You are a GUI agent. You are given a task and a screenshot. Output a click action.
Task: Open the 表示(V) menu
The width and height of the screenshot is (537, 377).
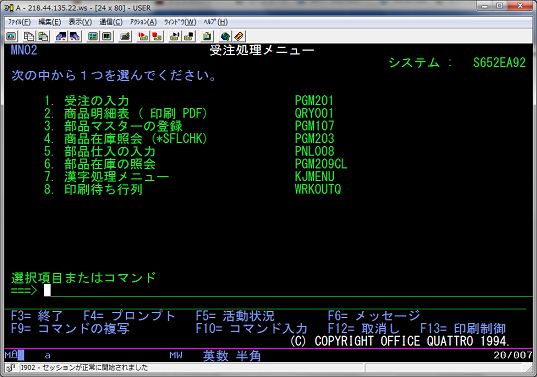tap(80, 22)
